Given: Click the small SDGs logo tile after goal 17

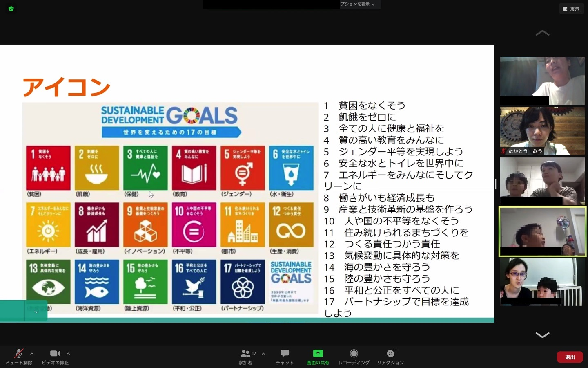Looking at the screenshot, I should click(291, 282).
